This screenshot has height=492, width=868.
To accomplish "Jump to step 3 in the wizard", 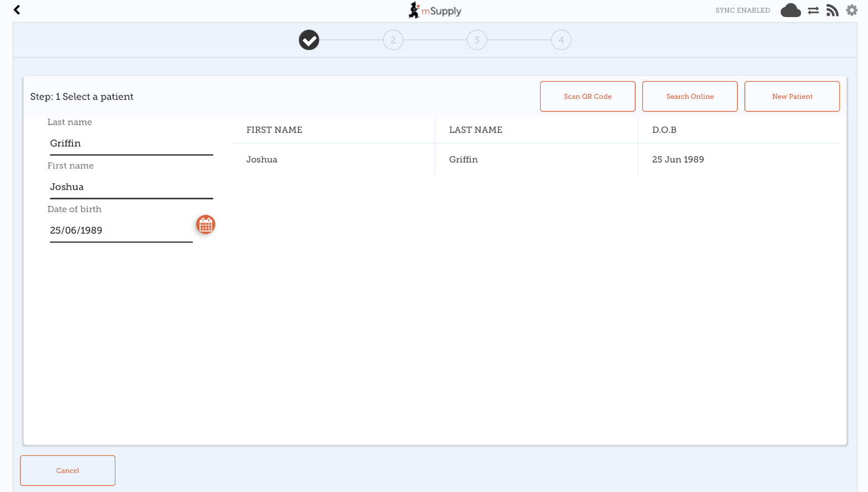I will 477,40.
